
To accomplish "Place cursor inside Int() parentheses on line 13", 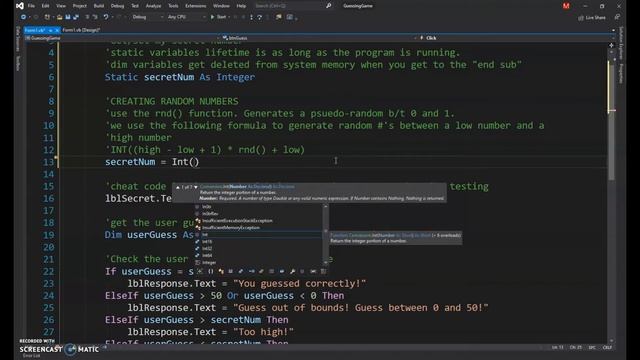I will click(x=195, y=162).
